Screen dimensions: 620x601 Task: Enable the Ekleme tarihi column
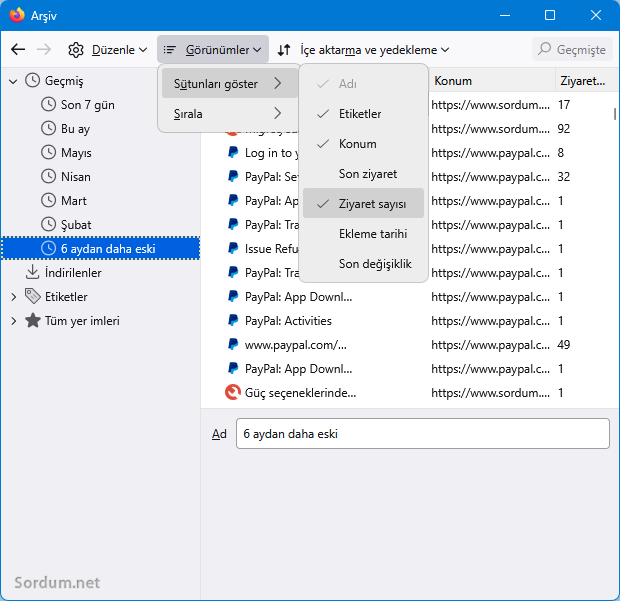tap(363, 234)
